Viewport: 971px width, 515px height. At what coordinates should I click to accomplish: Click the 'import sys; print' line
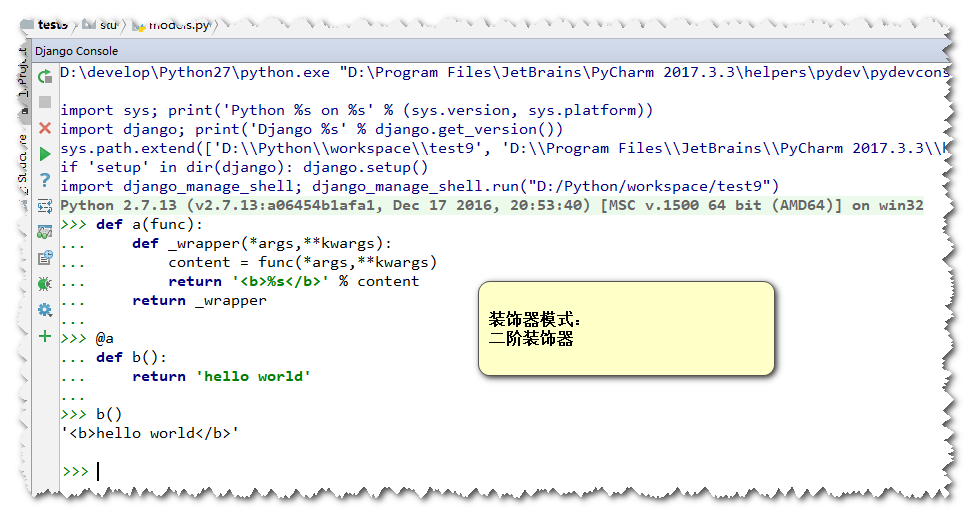[x=357, y=110]
